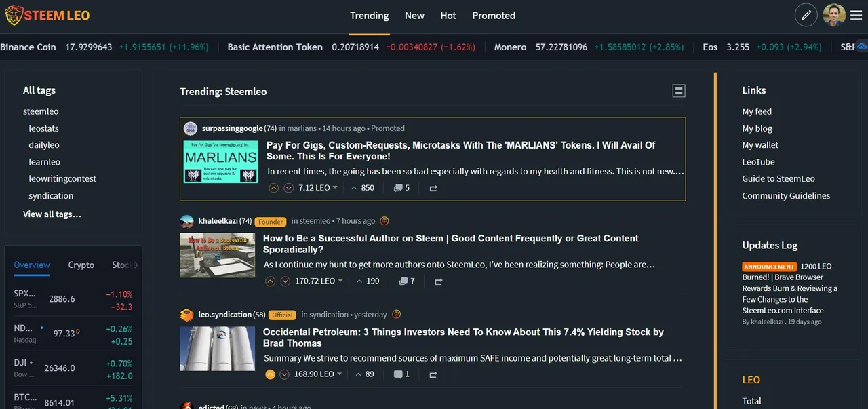Image resolution: width=868 pixels, height=409 pixels.
Task: Downvote the MARLIANS post
Action: tap(288, 188)
